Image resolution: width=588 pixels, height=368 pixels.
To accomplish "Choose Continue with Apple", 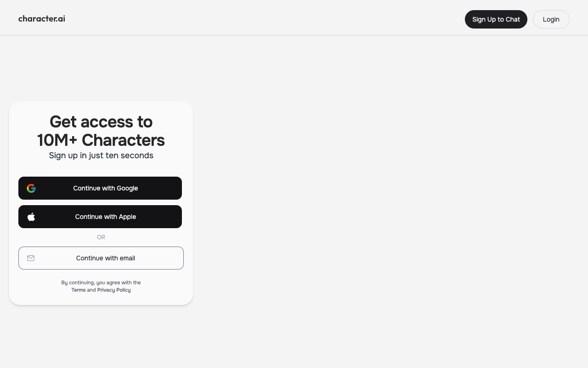I will pos(100,217).
